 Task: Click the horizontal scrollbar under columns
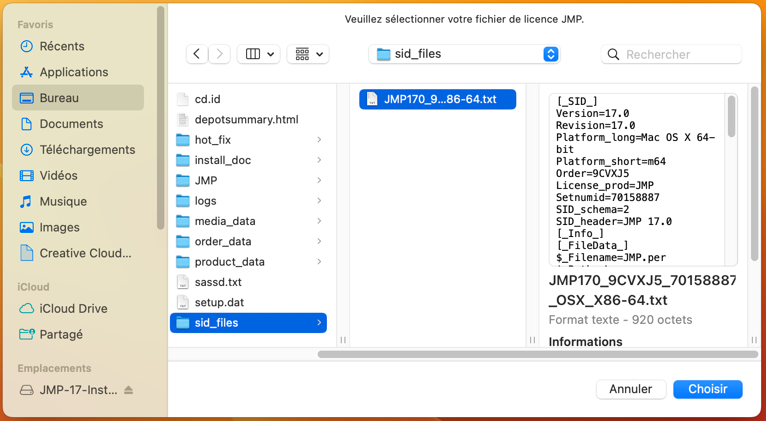click(x=537, y=354)
